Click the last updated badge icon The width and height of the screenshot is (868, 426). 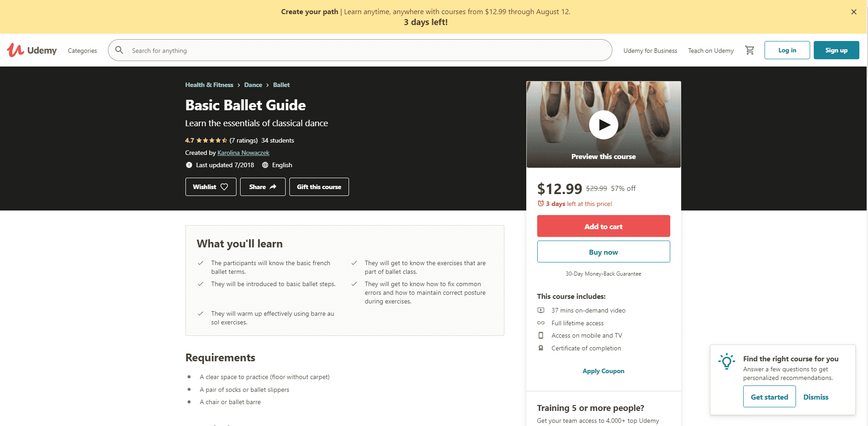click(189, 165)
